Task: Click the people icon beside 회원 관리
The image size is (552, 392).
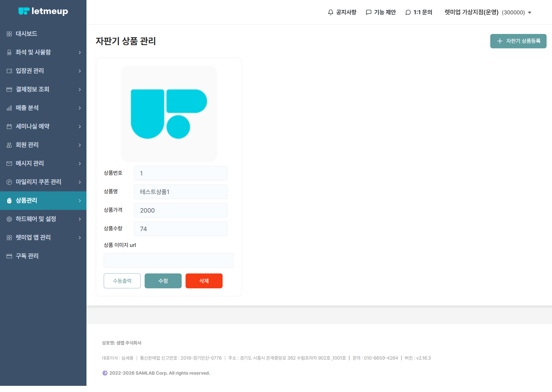Action: (x=9, y=145)
